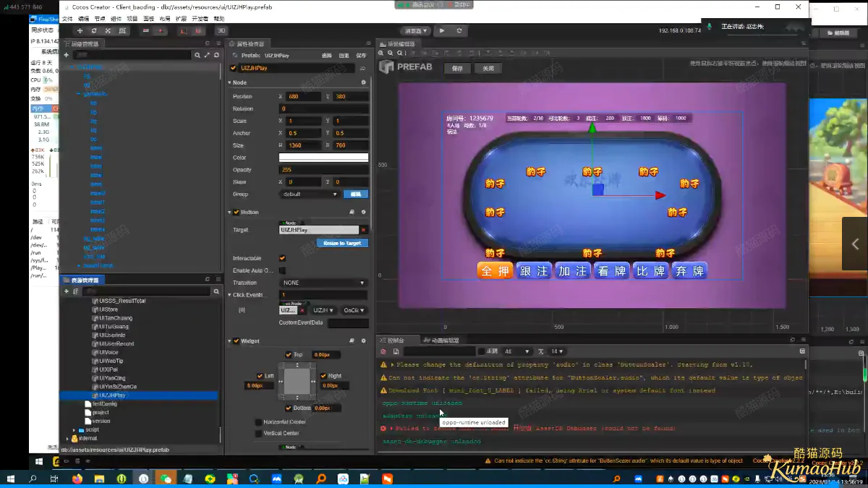Clear the console log icon
Viewport: 868px width, 488px height.
pyautogui.click(x=383, y=351)
